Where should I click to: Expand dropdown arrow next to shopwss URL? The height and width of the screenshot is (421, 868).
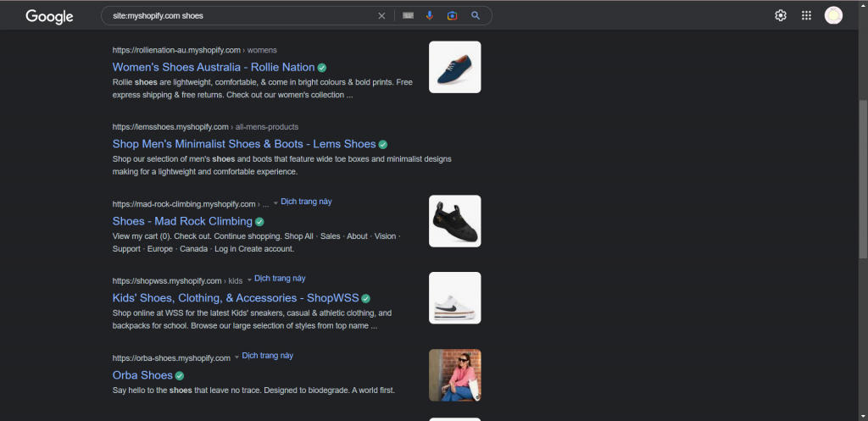click(249, 280)
